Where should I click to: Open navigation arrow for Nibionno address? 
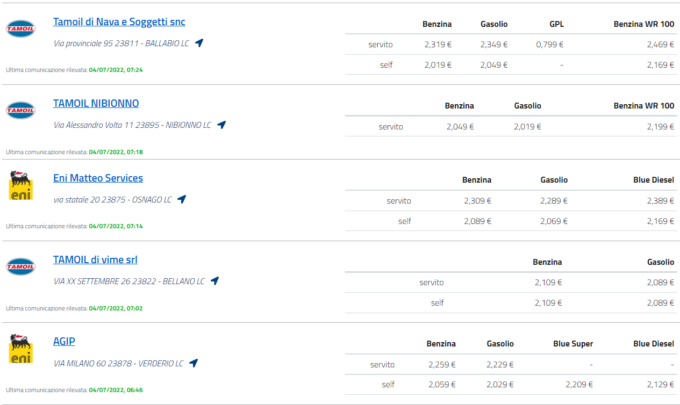(221, 125)
